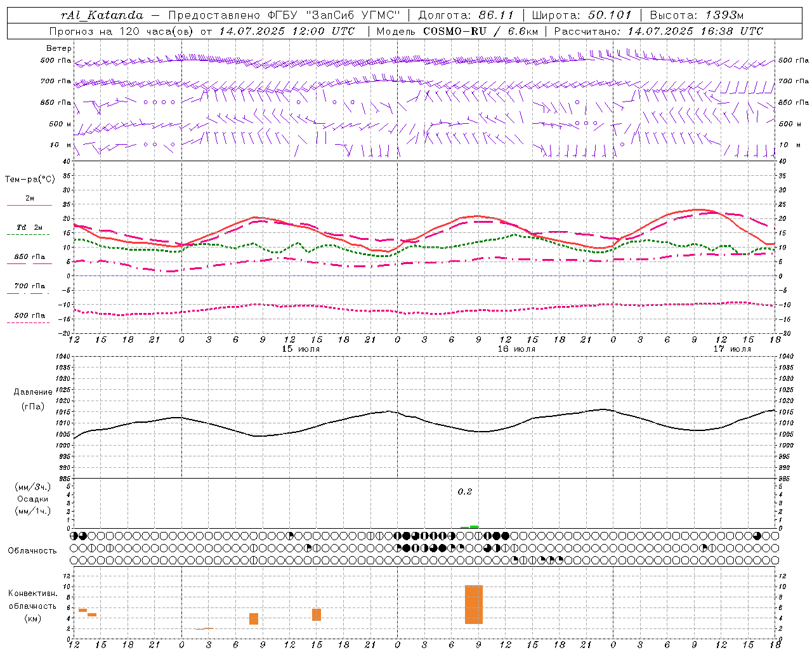Click the 500 гПа temperature legend entry
Screen dimensions: 812x650
pos(30,315)
